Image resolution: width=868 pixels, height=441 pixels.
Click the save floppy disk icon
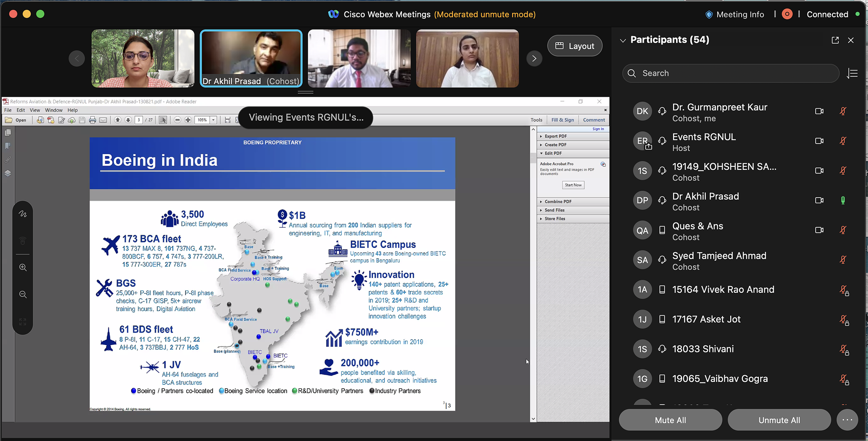pyautogui.click(x=82, y=120)
